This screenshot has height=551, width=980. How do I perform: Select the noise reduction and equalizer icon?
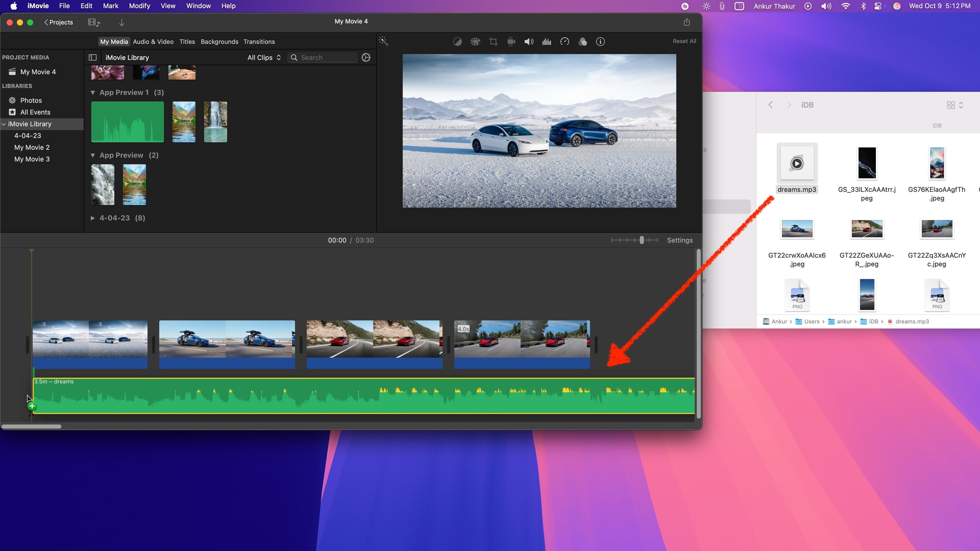547,41
